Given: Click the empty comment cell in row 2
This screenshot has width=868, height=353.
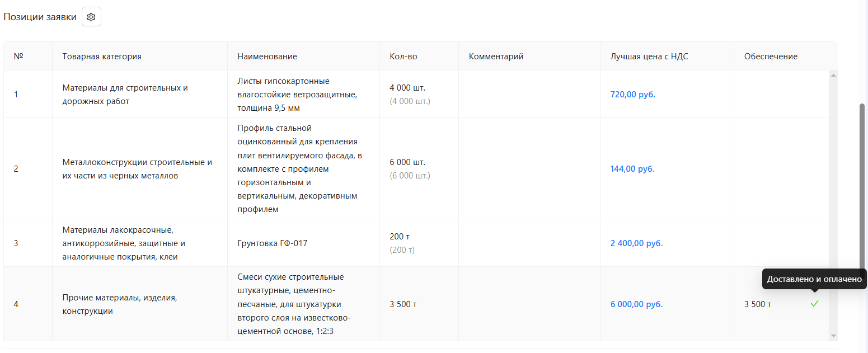Looking at the screenshot, I should tap(529, 169).
